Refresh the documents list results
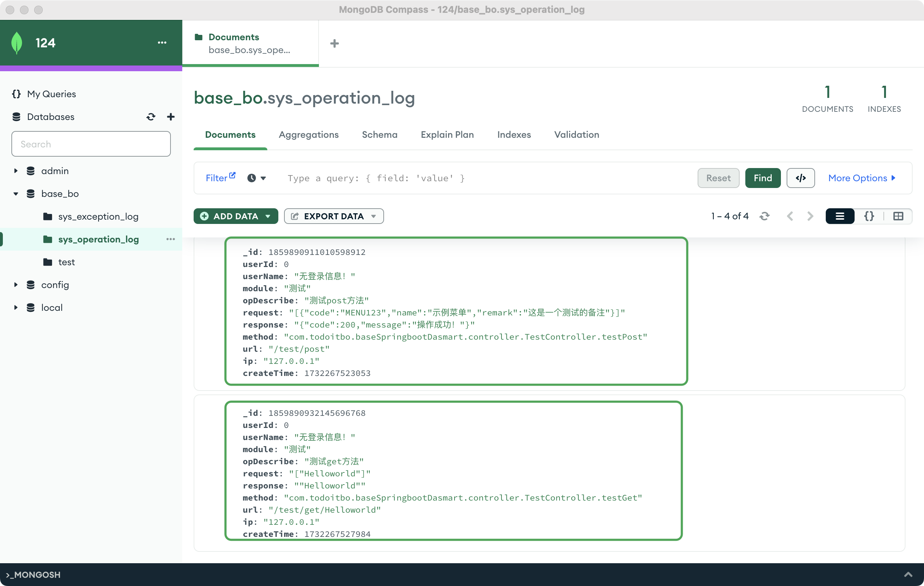924x586 pixels. 765,216
